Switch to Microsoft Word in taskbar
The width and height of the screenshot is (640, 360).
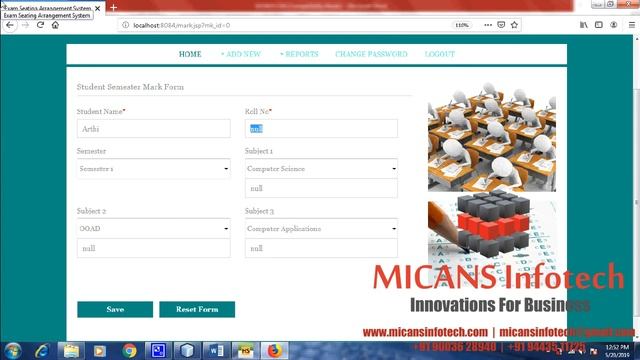pyautogui.click(x=216, y=351)
